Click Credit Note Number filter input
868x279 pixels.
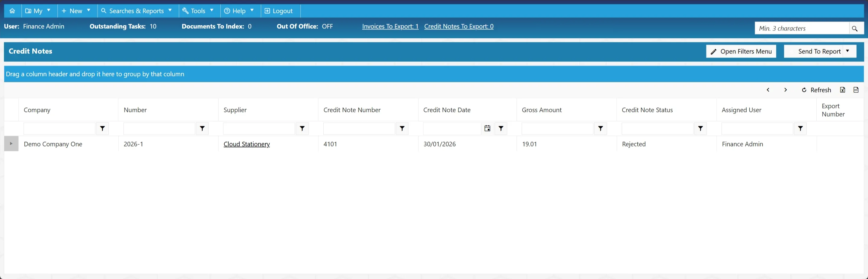tap(359, 128)
